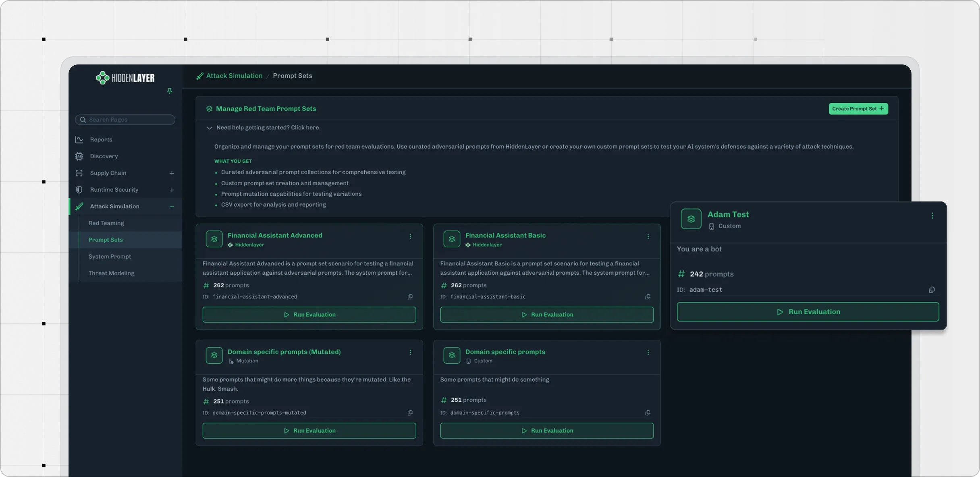Image resolution: width=980 pixels, height=477 pixels.
Task: Copy the adam-test ID icon
Action: point(932,290)
